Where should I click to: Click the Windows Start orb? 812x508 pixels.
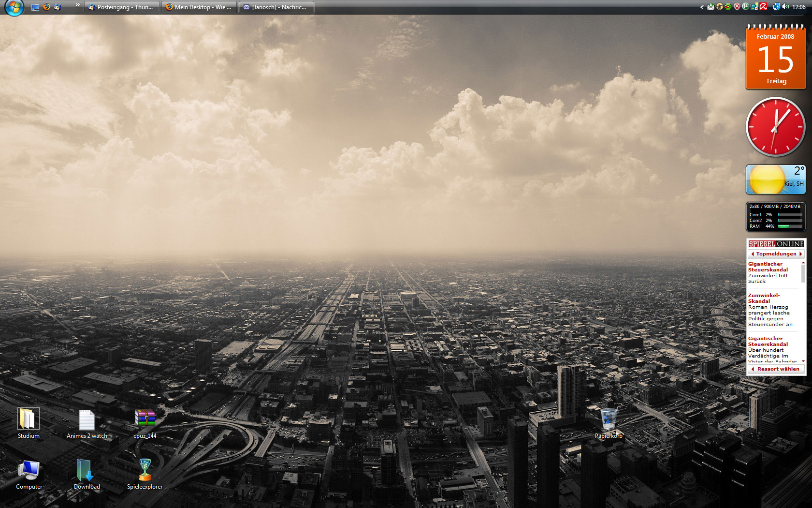(14, 7)
